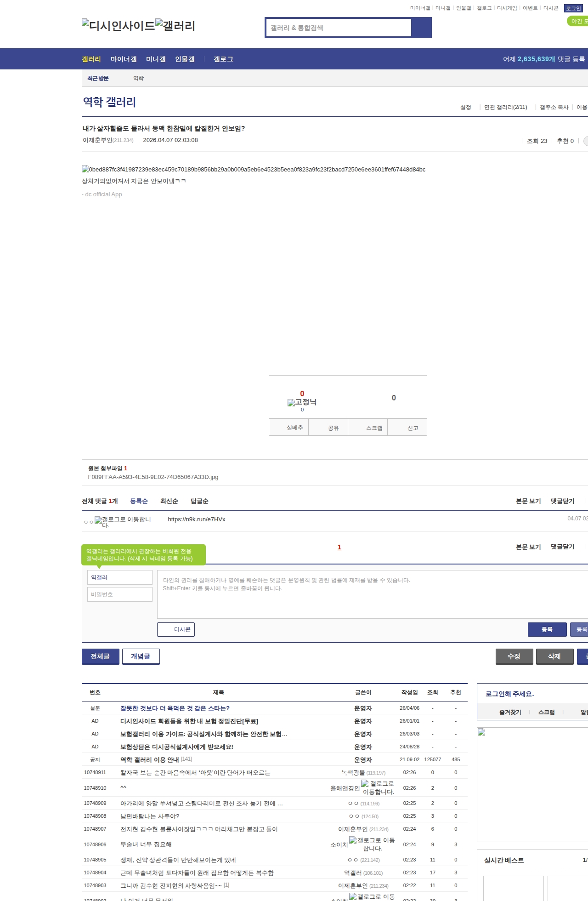Open 역학 from the 최근 방문 bar

point(139,78)
